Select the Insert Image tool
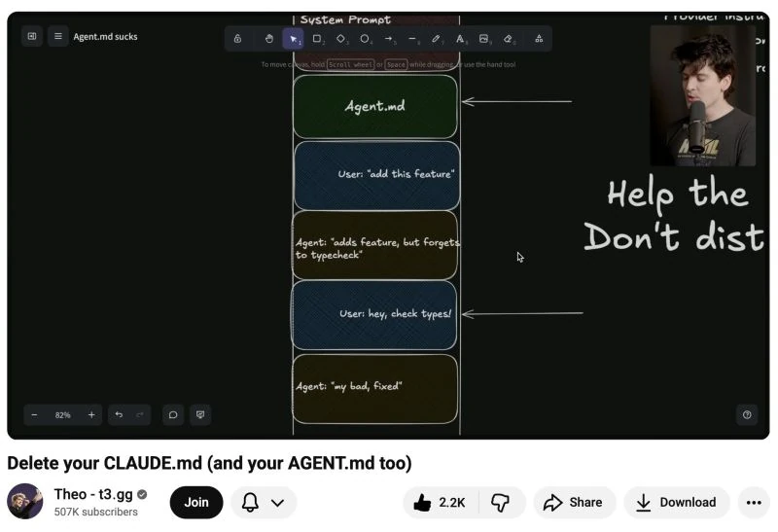Image resolution: width=778 pixels, height=532 pixels. tap(483, 39)
